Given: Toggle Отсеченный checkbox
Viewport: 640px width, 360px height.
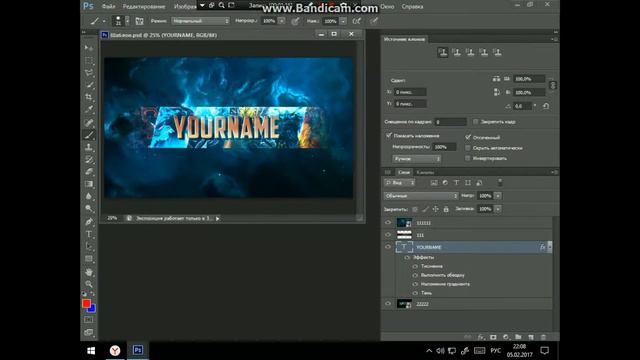Looking at the screenshot, I should click(468, 137).
